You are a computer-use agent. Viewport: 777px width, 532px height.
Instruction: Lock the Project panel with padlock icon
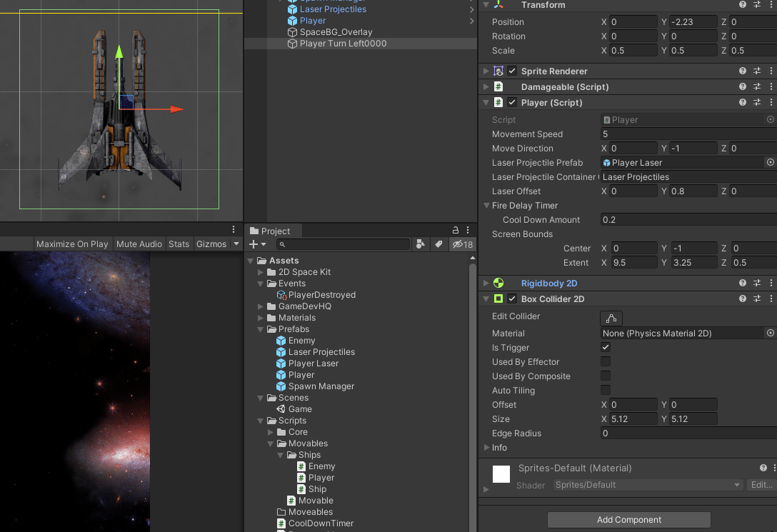point(456,231)
